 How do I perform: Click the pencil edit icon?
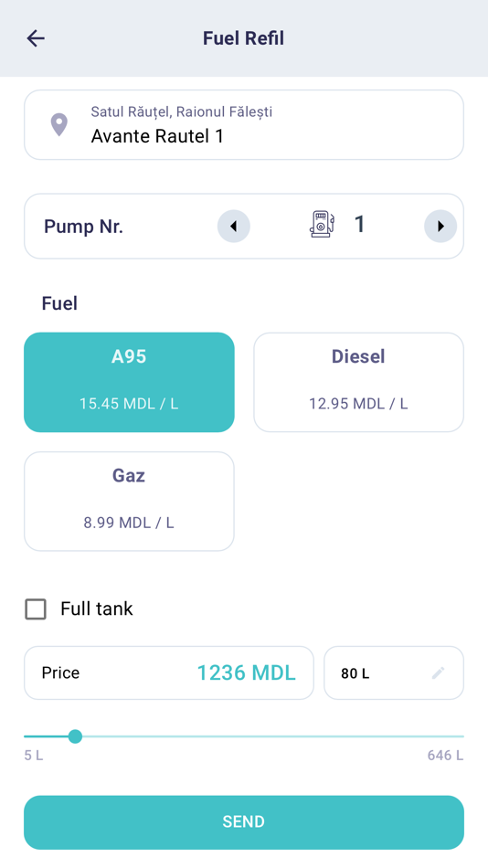(438, 673)
